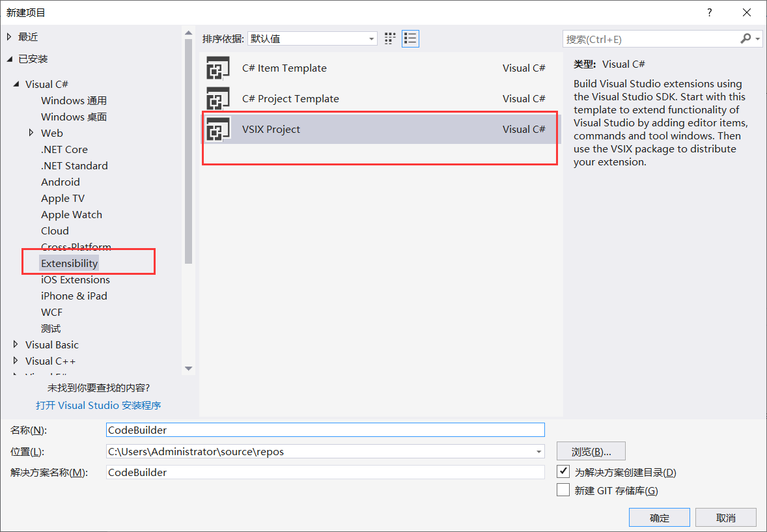Expand the Visual C++ tree node
Image resolution: width=767 pixels, height=532 pixels.
[x=16, y=361]
